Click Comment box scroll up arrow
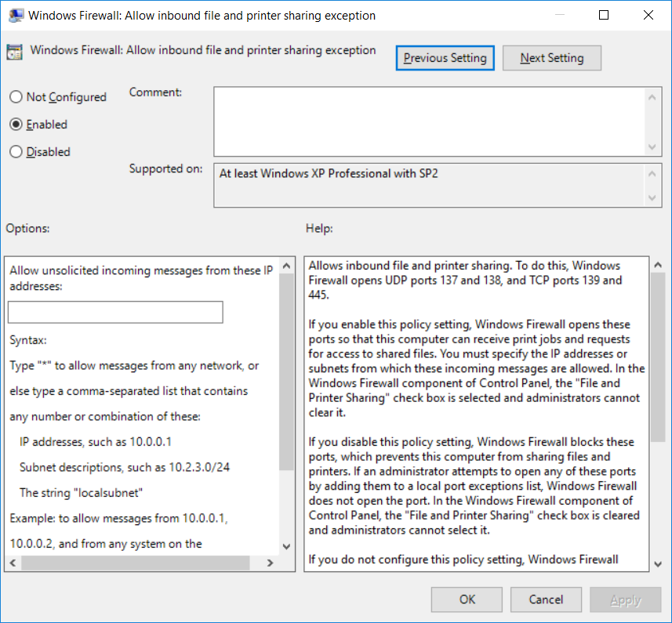This screenshot has height=623, width=672. (652, 97)
